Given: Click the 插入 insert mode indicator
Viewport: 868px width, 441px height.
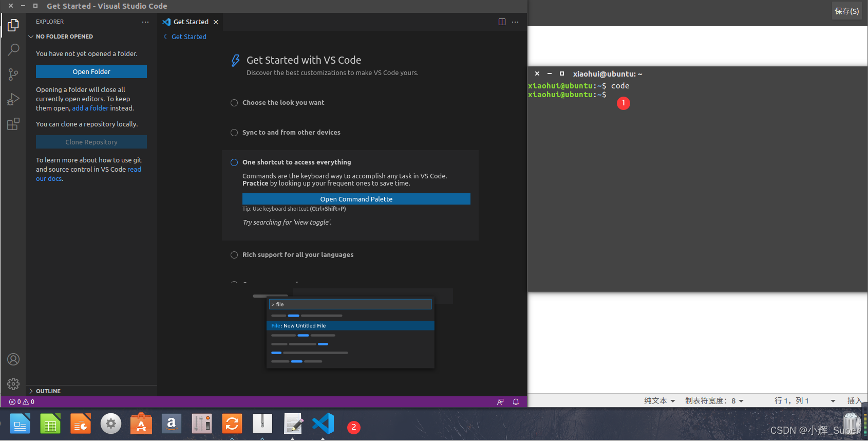Looking at the screenshot, I should (854, 401).
